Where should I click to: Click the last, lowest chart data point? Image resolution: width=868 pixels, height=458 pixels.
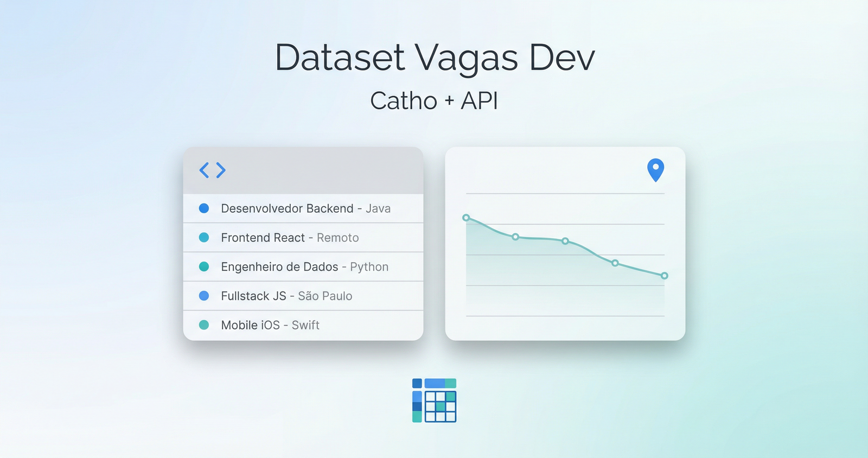pos(665,276)
